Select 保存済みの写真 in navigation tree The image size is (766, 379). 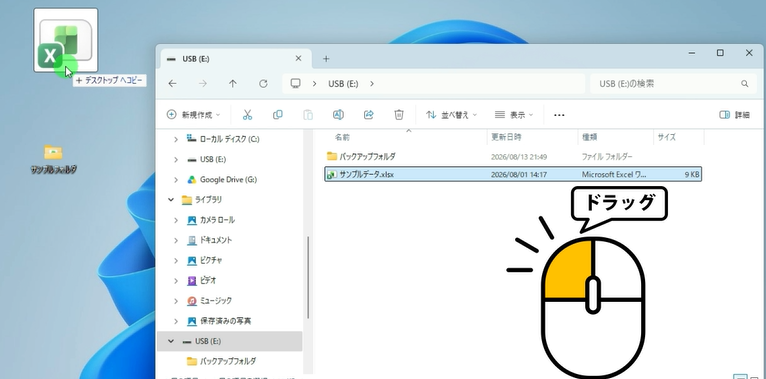[226, 321]
